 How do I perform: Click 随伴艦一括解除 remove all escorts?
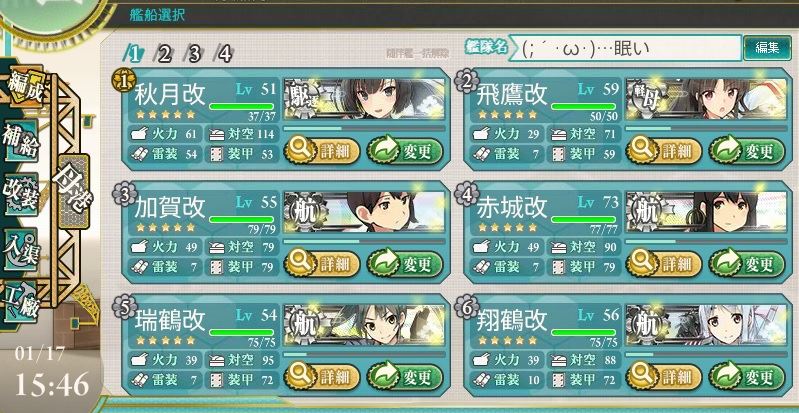coord(418,55)
